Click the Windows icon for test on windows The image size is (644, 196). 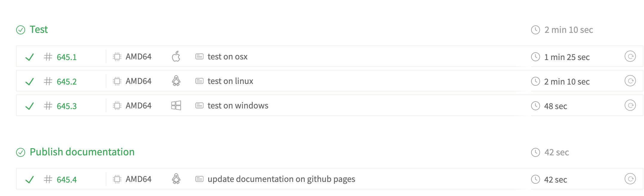tap(176, 105)
